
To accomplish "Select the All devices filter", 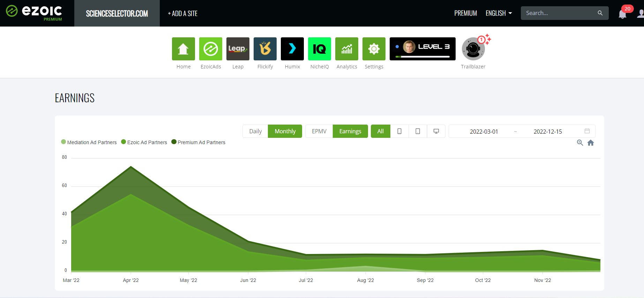I will [x=381, y=131].
